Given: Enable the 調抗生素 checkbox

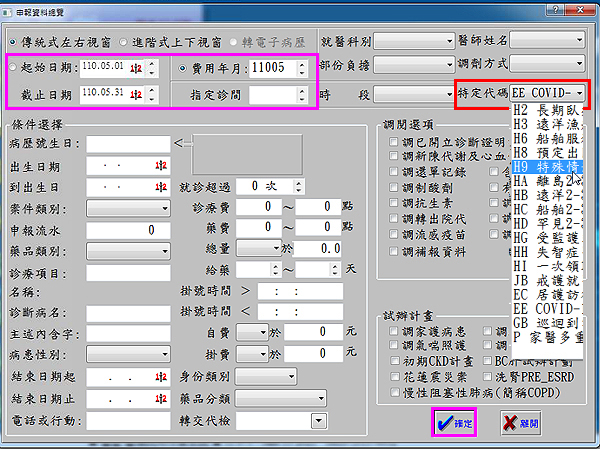Looking at the screenshot, I should click(x=395, y=202).
